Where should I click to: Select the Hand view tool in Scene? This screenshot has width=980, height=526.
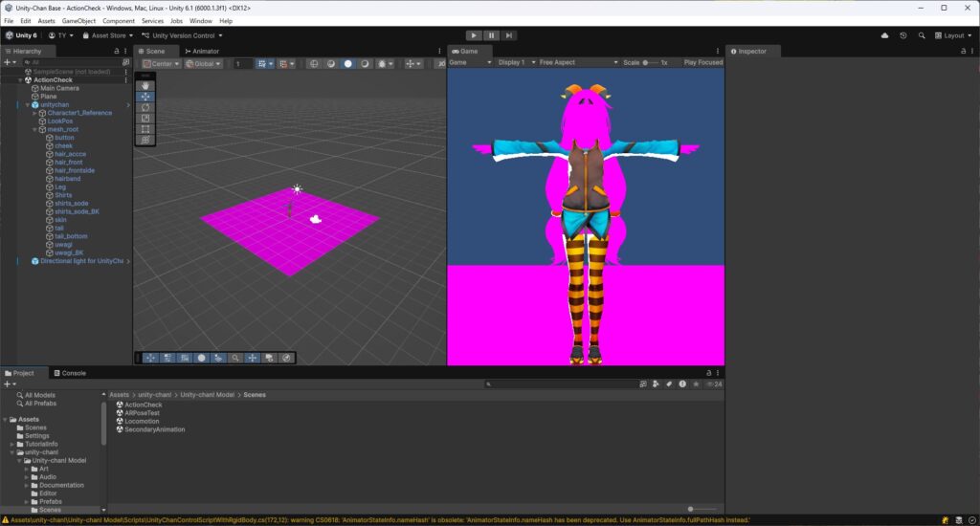145,85
